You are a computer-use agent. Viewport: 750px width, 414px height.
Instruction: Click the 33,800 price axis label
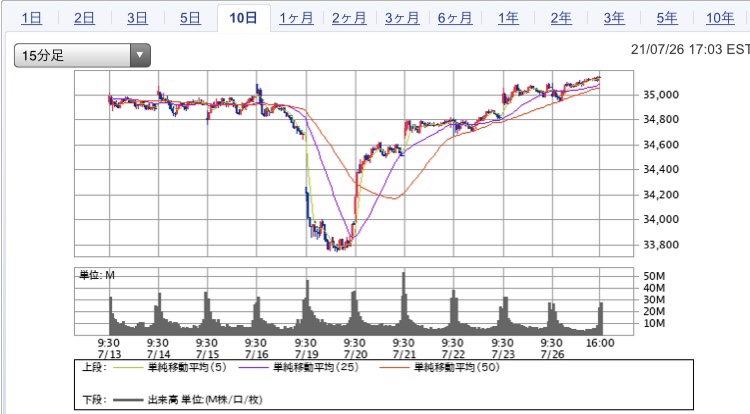(661, 245)
